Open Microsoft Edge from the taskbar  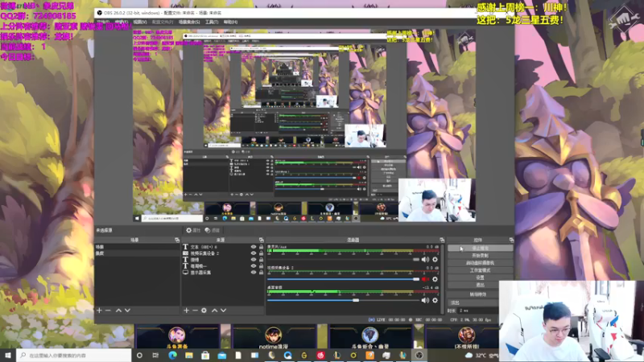172,356
